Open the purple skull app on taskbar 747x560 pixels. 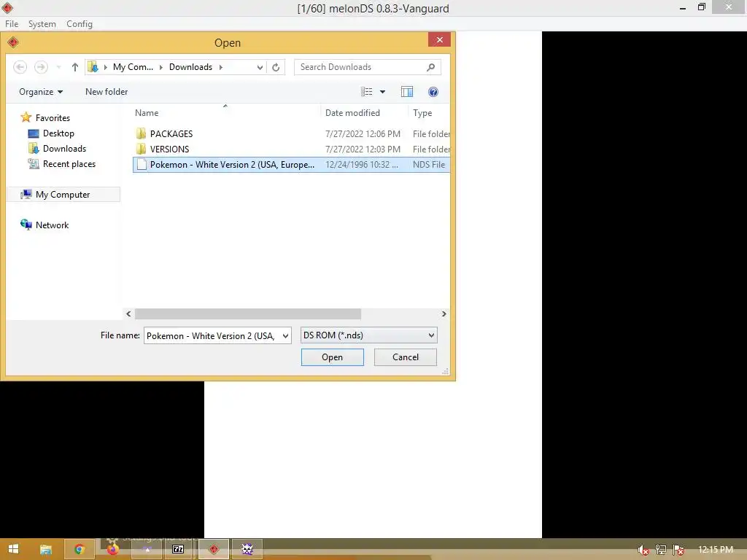(x=247, y=550)
